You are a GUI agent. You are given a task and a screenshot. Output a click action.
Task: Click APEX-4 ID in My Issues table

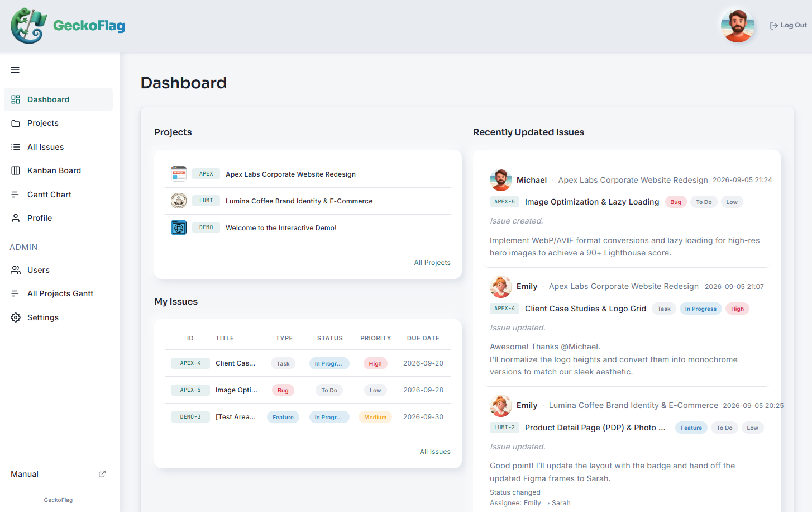coord(190,363)
